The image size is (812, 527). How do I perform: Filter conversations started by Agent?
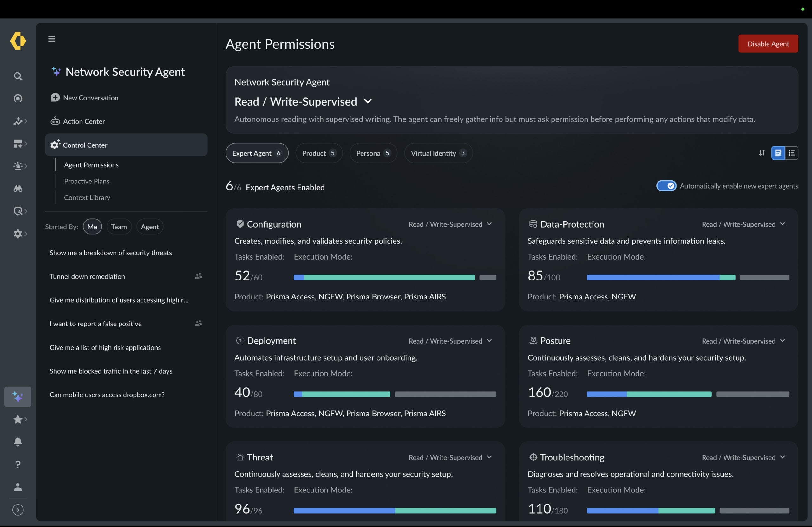pos(150,227)
